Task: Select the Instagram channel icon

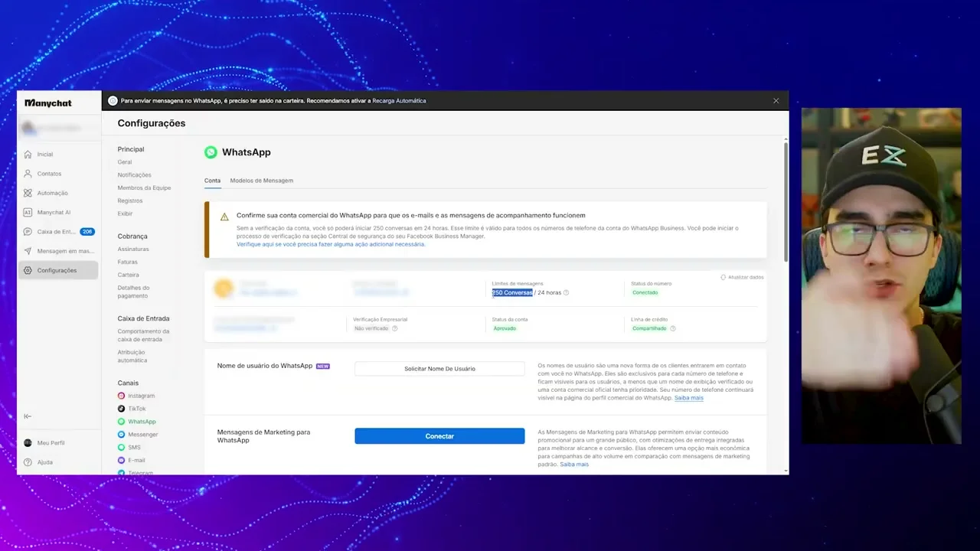Action: click(x=121, y=396)
